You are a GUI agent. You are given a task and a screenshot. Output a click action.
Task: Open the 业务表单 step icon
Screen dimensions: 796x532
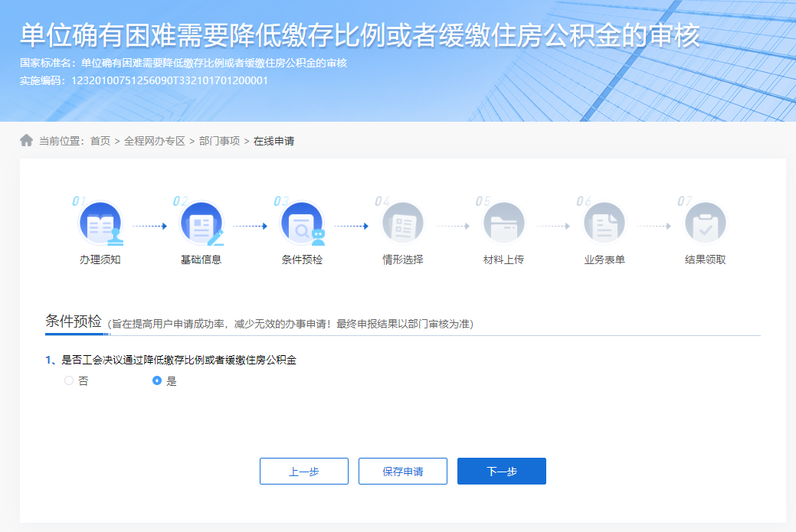(604, 222)
